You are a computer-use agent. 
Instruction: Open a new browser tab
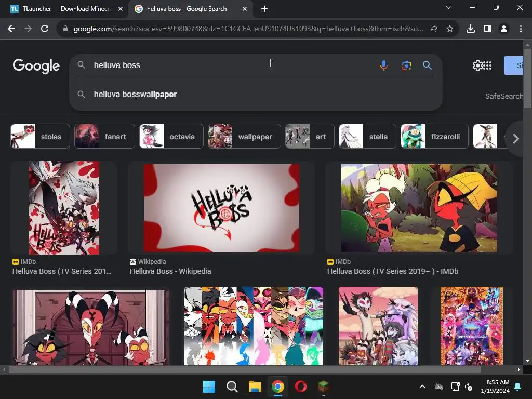[x=264, y=9]
